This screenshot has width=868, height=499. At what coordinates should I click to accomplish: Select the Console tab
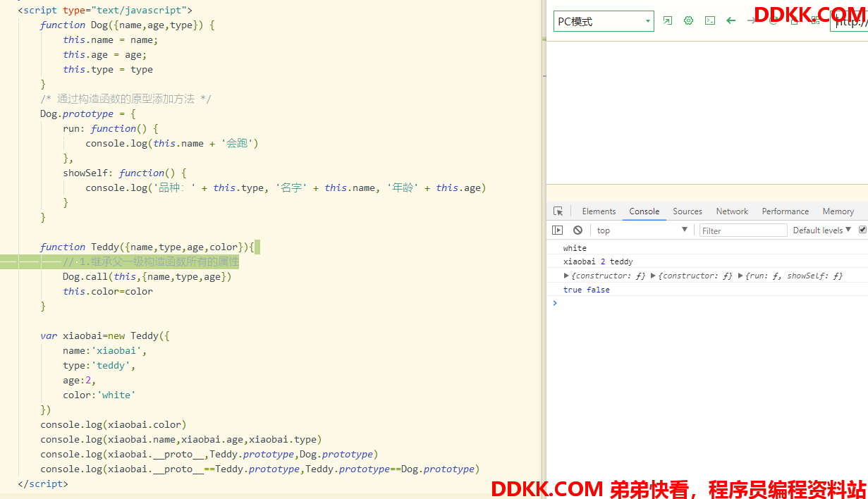pos(644,211)
